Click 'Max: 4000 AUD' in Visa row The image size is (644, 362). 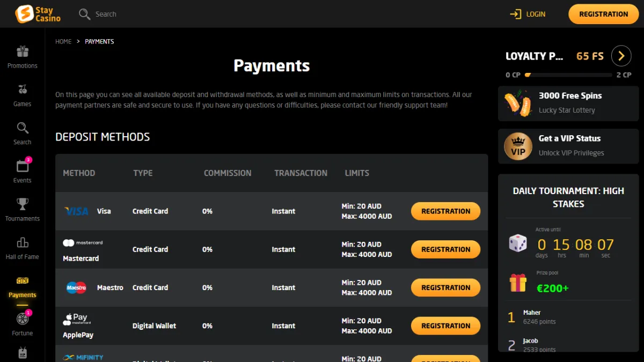367,217
